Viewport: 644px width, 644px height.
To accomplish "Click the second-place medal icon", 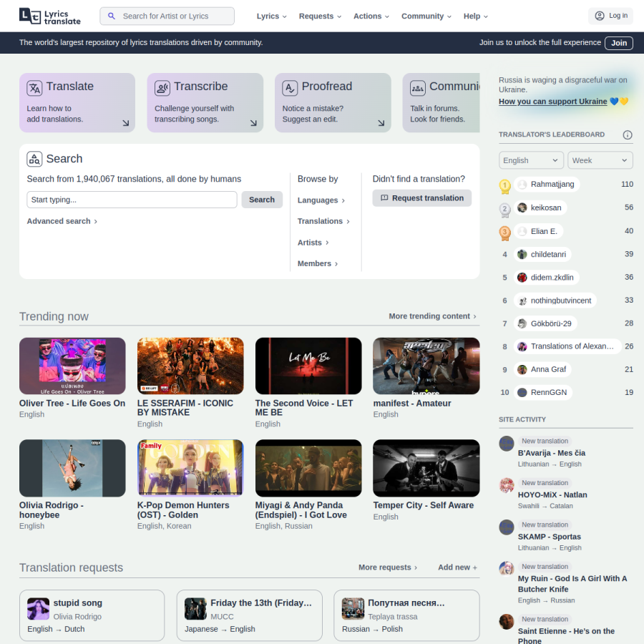I will pyautogui.click(x=504, y=210).
